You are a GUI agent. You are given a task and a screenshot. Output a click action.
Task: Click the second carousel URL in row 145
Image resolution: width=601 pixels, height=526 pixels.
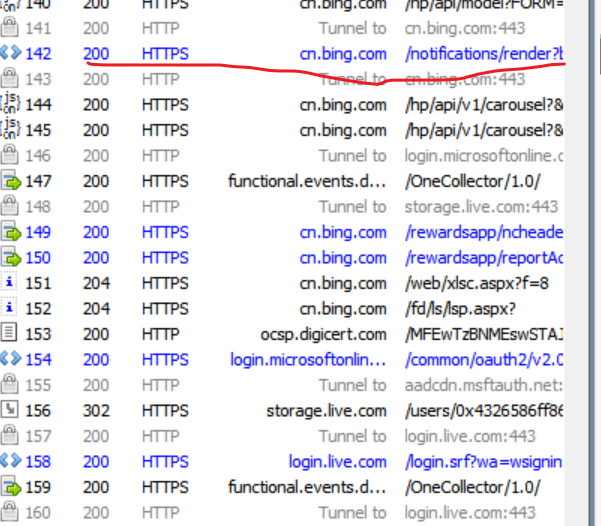click(484, 130)
